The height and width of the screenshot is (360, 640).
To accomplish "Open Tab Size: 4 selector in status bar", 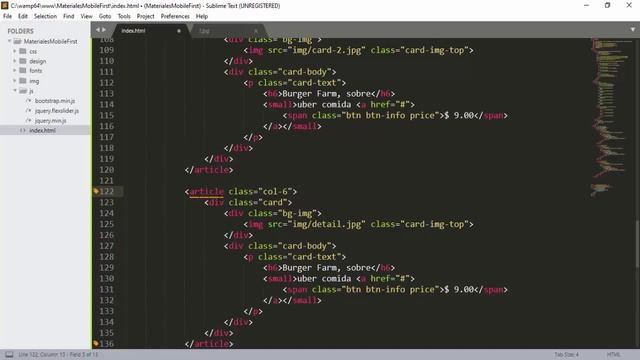I will click(x=566, y=354).
